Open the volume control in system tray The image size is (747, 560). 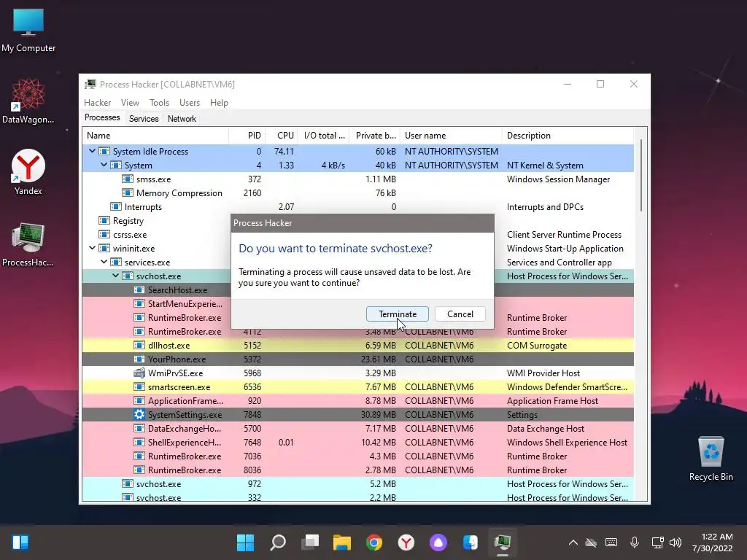[675, 542]
